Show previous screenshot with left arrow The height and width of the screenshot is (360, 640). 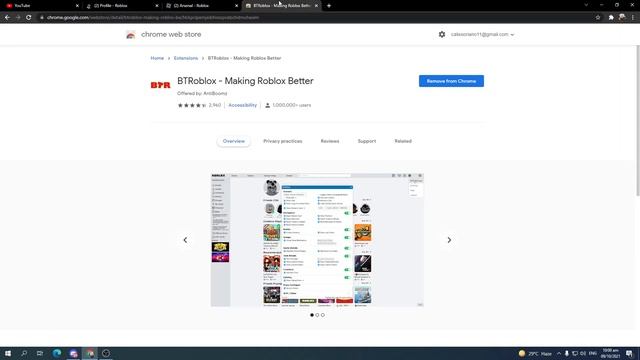click(x=185, y=240)
